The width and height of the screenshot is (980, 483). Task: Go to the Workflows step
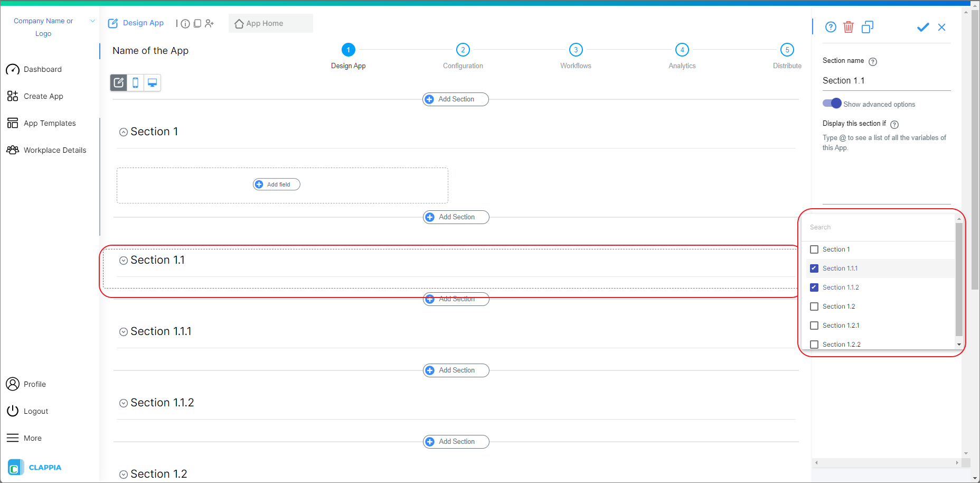pos(576,50)
